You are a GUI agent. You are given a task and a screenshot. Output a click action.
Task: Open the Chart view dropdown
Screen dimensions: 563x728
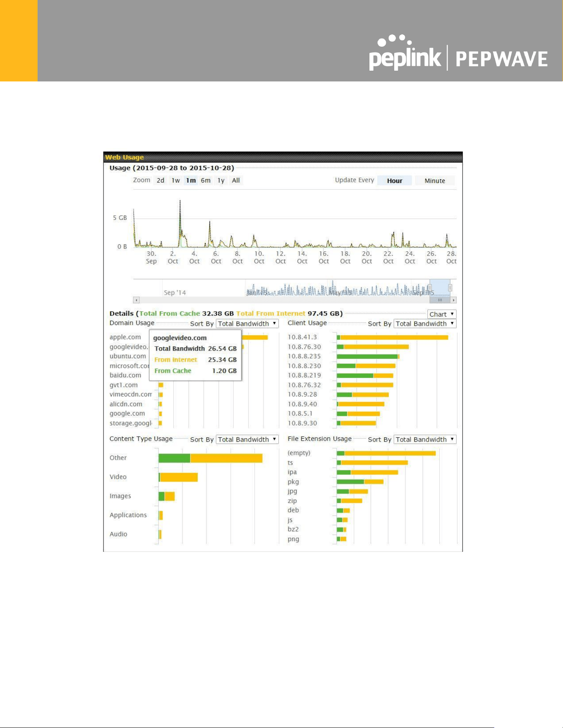click(x=441, y=314)
